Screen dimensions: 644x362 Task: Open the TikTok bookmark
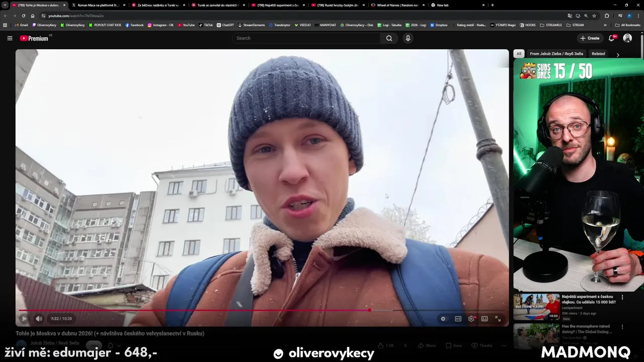pyautogui.click(x=206, y=25)
